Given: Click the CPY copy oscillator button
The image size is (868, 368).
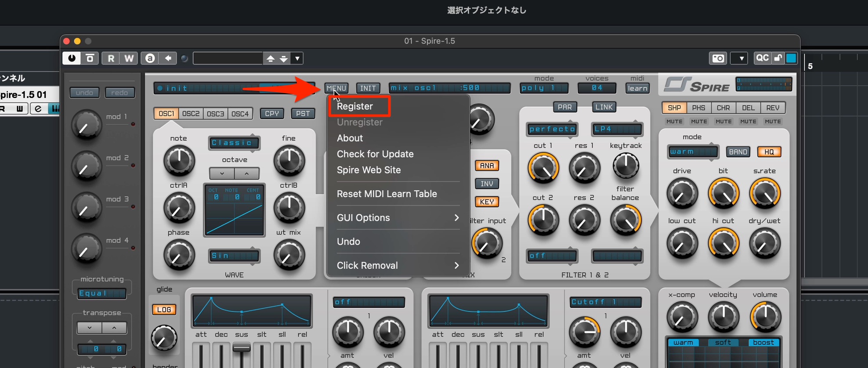Looking at the screenshot, I should pos(272,113).
